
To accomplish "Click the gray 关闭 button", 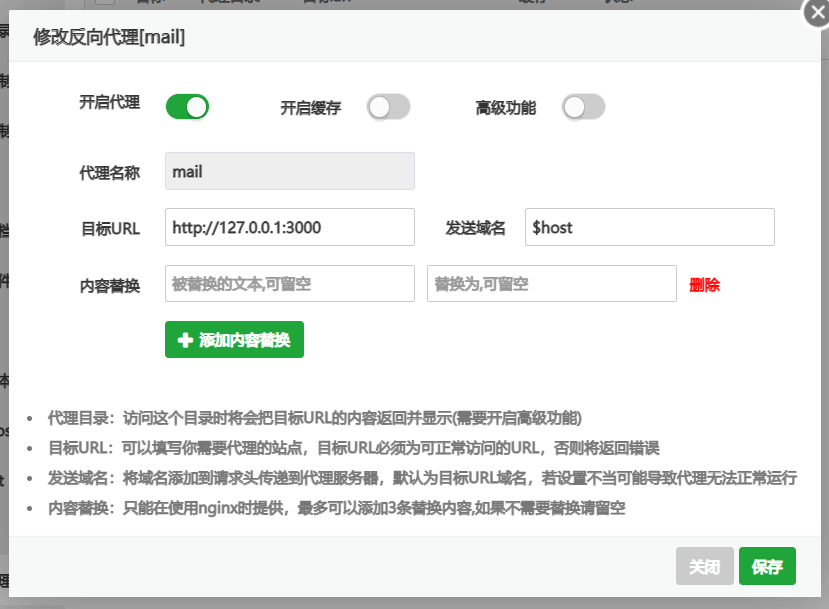I will (x=704, y=567).
